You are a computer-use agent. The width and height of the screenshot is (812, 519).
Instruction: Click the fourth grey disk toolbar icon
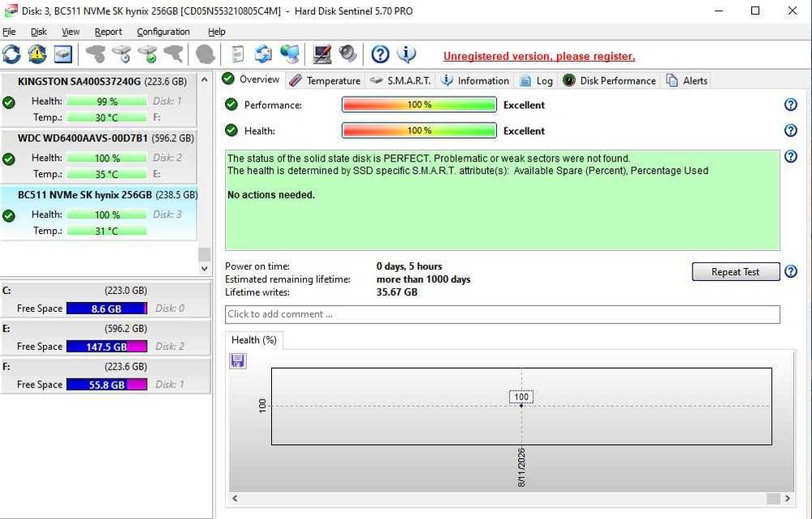click(174, 54)
